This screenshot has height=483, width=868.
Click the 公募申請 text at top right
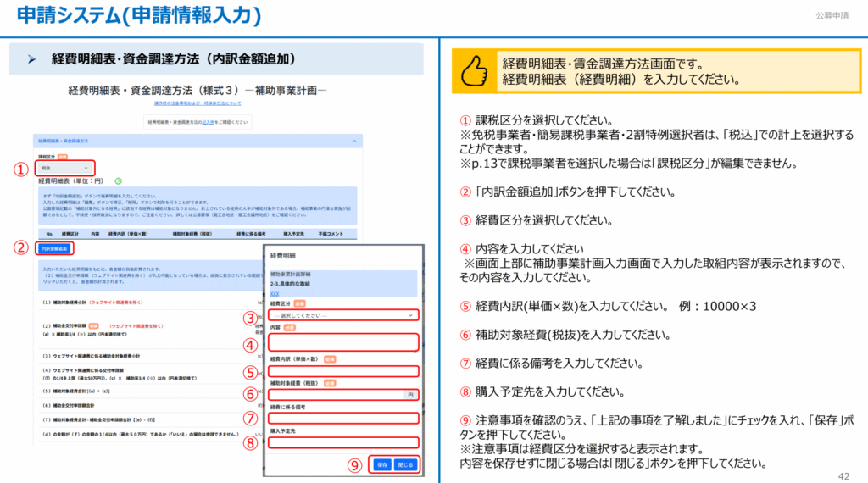coord(832,15)
